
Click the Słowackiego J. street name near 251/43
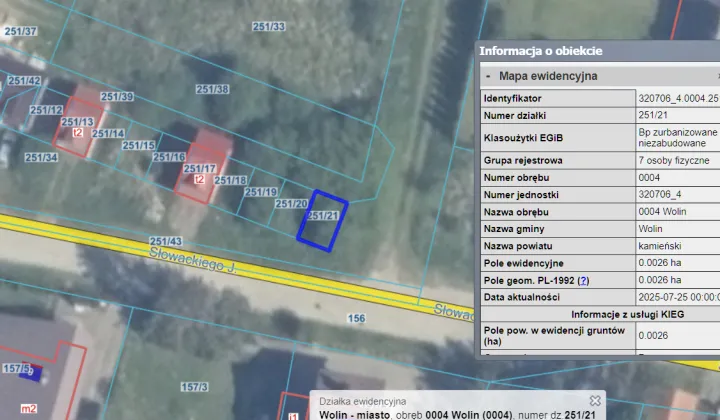coord(193,260)
